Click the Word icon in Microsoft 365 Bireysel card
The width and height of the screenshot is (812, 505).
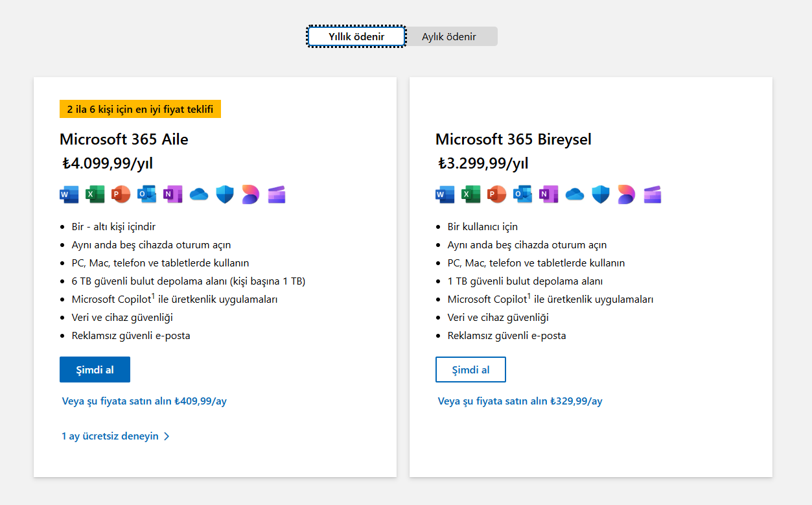(445, 194)
